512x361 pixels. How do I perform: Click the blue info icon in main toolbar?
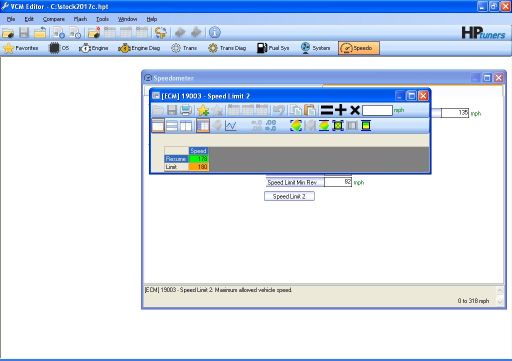pyautogui.click(x=215, y=33)
